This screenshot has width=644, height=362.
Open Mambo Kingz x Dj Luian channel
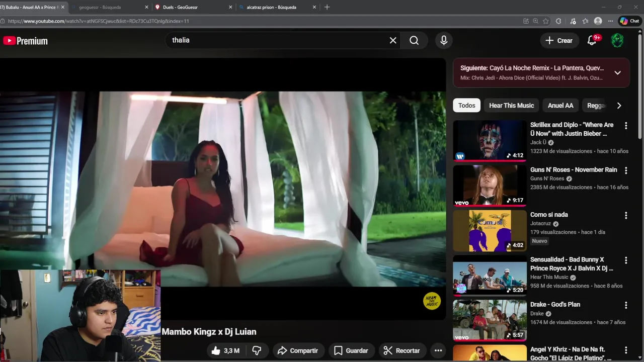209,332
